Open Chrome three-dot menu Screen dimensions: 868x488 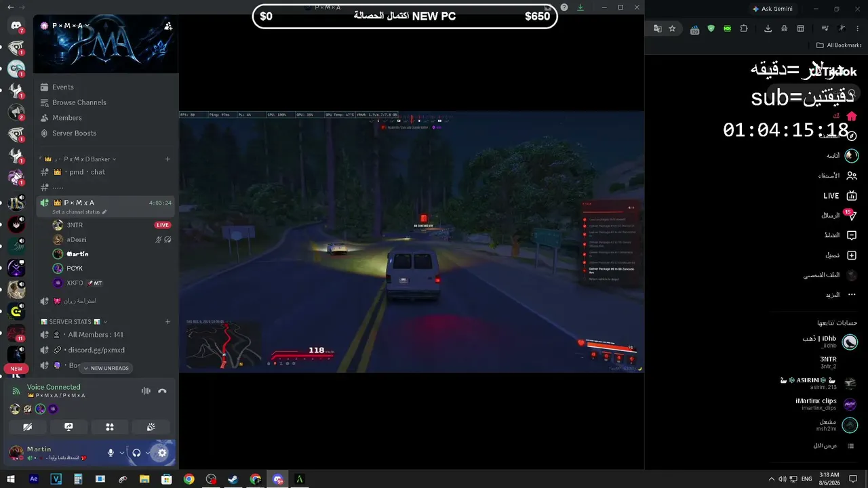point(857,28)
